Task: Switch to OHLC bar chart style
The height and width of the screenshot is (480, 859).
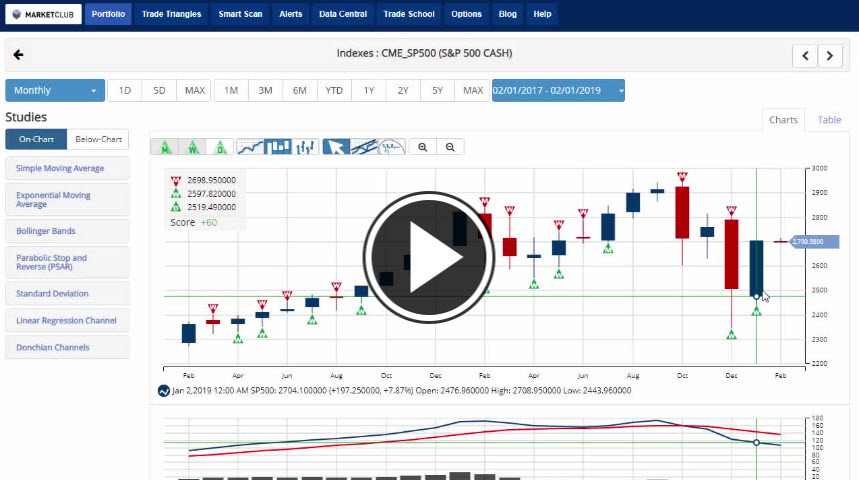Action: coord(305,147)
